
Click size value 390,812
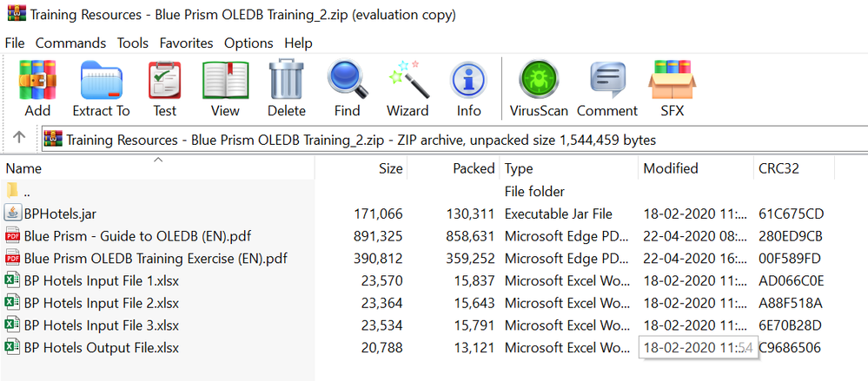[378, 259]
